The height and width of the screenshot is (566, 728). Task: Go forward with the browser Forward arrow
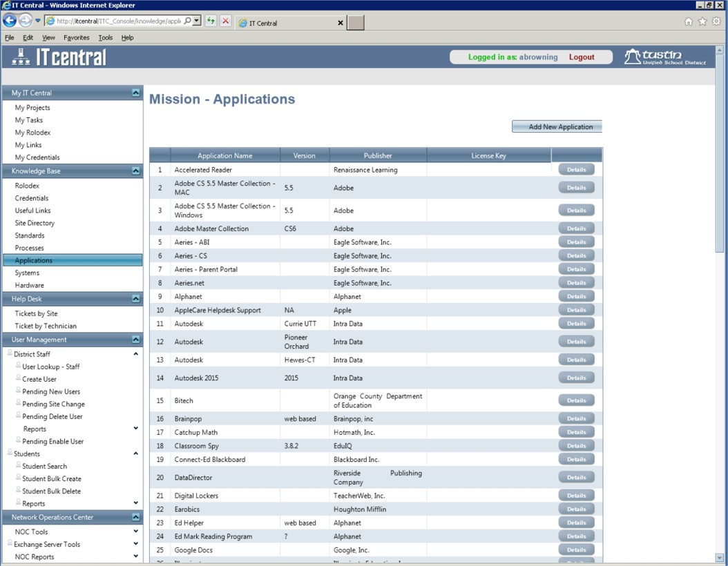25,21
